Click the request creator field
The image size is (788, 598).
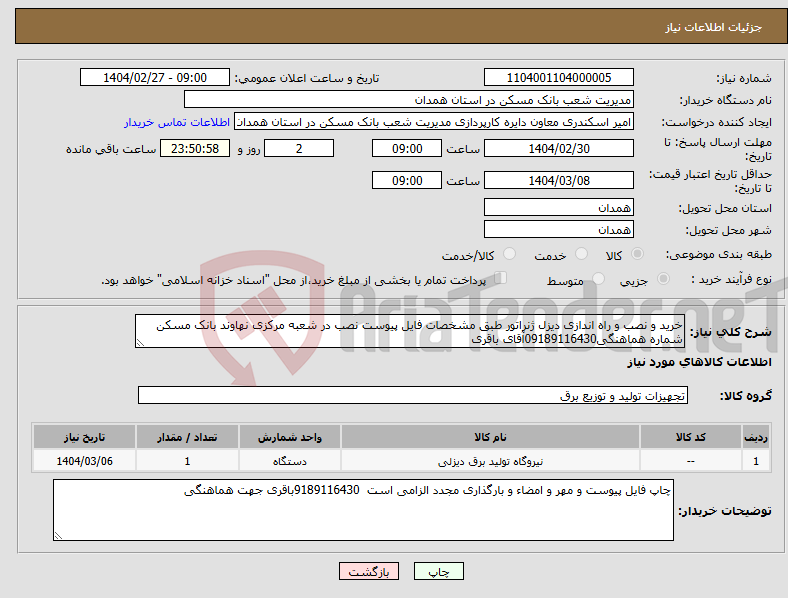click(x=434, y=122)
